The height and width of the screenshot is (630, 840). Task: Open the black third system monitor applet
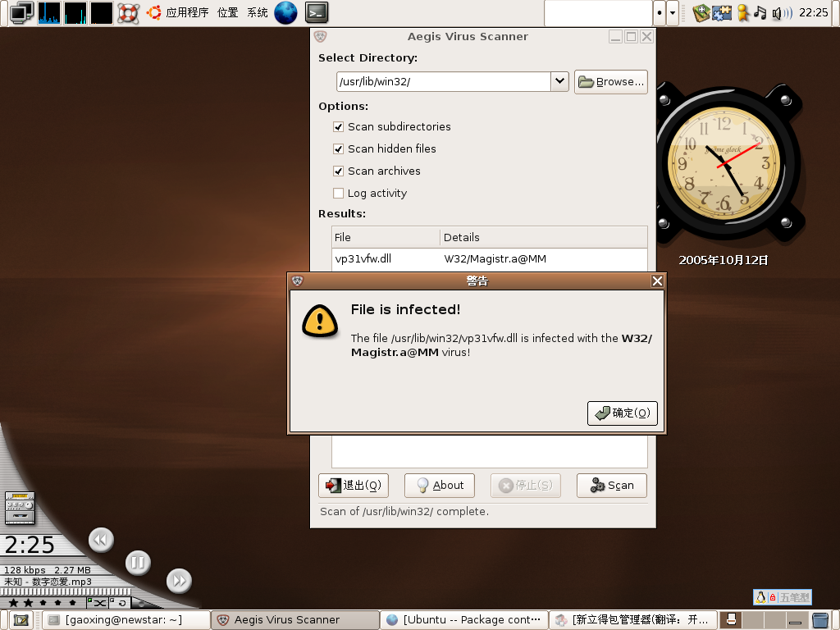102,13
